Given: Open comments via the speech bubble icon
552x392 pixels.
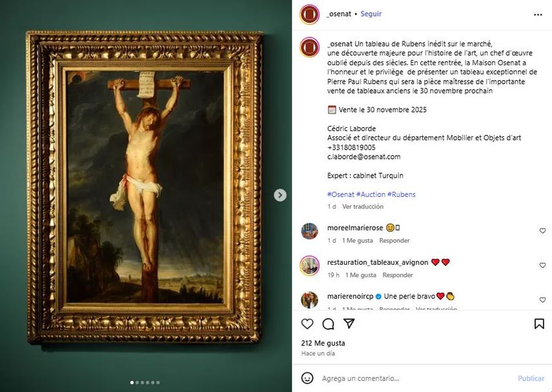Looking at the screenshot, I should pos(328,324).
